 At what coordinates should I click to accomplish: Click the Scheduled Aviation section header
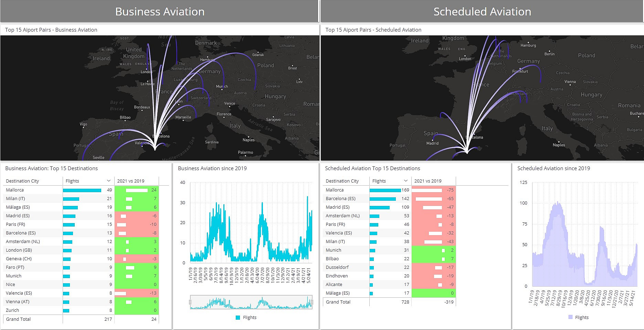pos(482,11)
